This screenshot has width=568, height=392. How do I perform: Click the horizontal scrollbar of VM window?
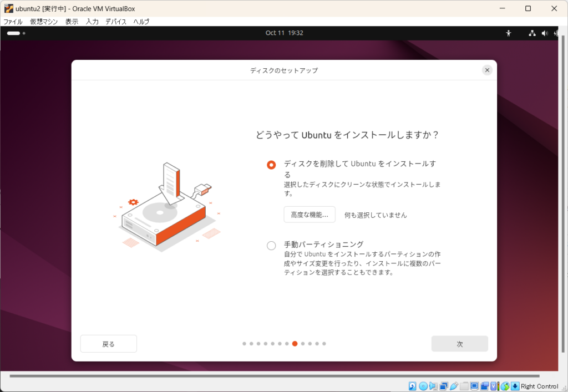click(x=275, y=376)
